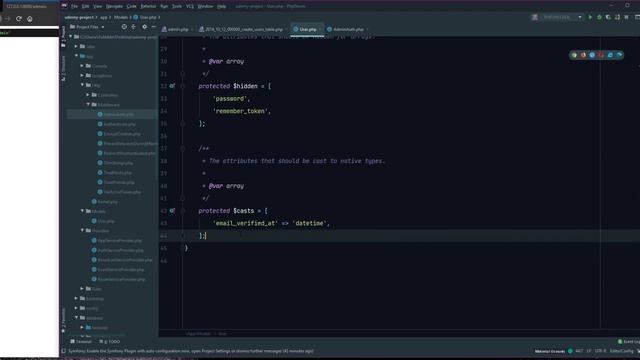
Task: Close the User.php editor tab
Action: point(320,29)
